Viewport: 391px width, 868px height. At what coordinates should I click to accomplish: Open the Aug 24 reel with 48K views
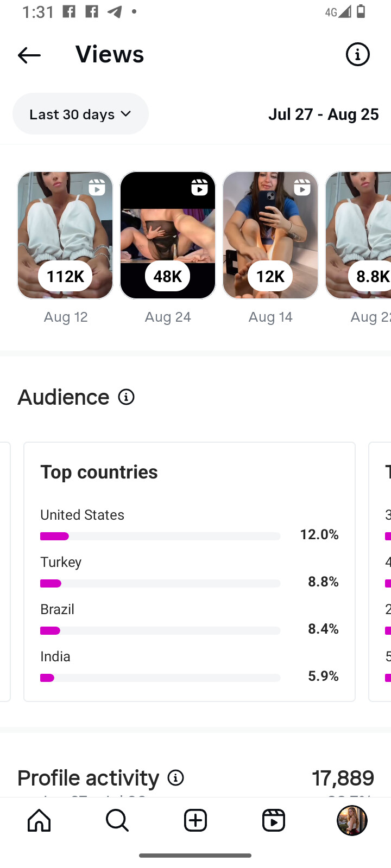coord(168,235)
